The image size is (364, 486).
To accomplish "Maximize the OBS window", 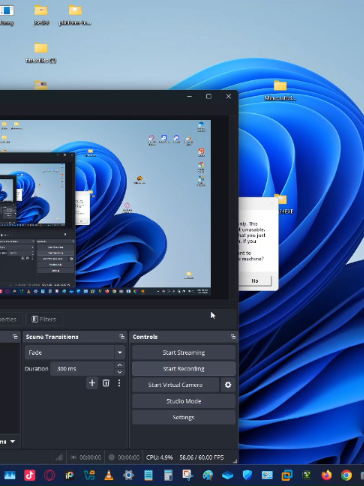I will (x=209, y=96).
